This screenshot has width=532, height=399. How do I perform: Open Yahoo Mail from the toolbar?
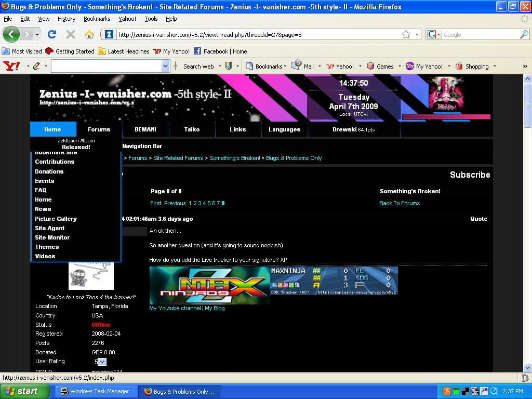[303, 66]
